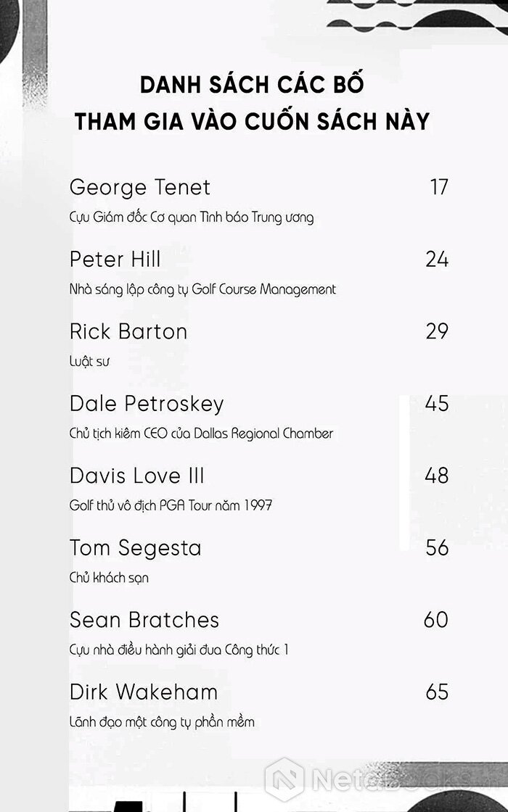Image resolution: width=508 pixels, height=812 pixels.
Task: Click page number 60
Action: coord(436,620)
